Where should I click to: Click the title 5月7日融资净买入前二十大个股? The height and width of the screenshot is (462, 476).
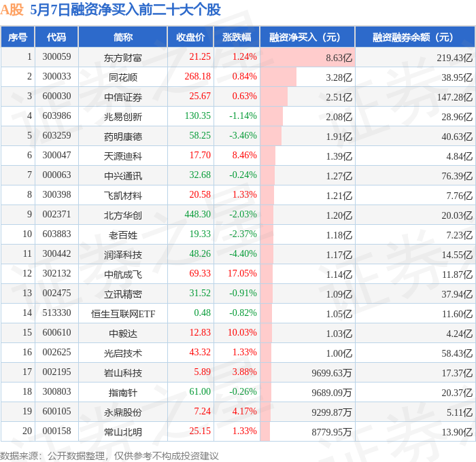click(x=125, y=10)
